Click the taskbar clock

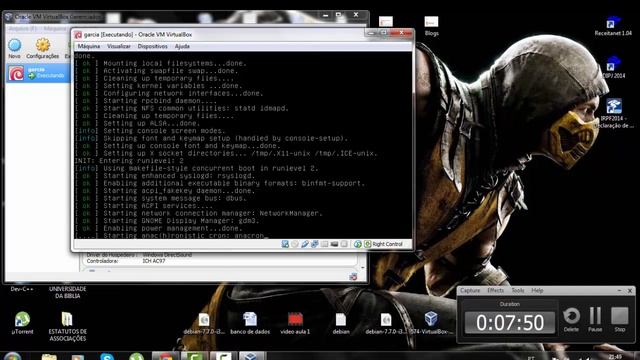click(616, 357)
